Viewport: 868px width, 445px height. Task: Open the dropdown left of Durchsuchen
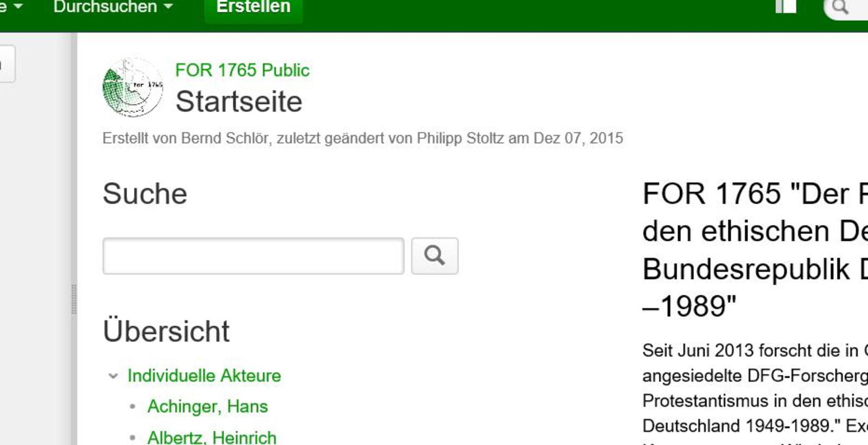[11, 7]
